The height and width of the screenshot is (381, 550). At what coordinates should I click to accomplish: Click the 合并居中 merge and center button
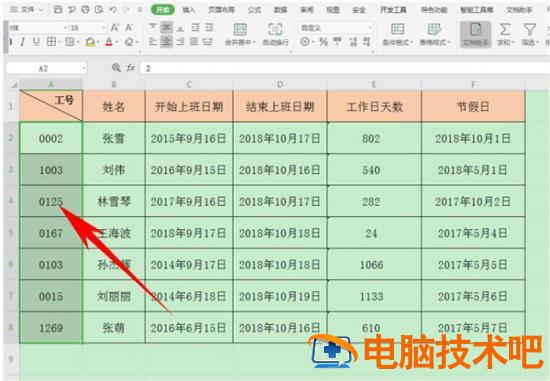[240, 34]
